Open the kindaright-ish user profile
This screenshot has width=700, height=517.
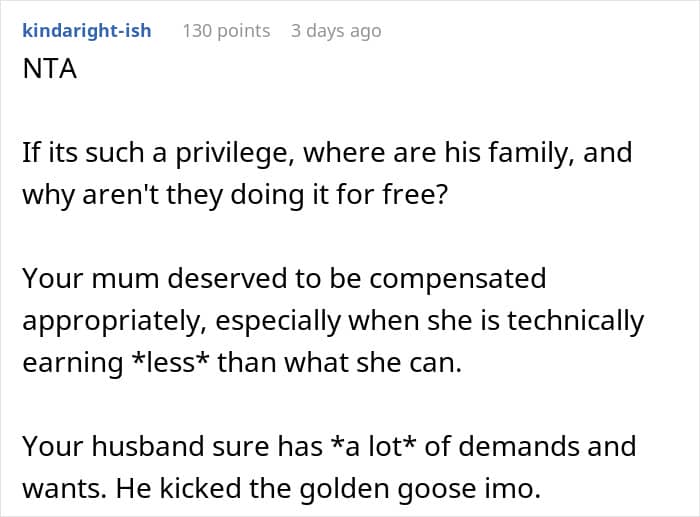point(86,30)
